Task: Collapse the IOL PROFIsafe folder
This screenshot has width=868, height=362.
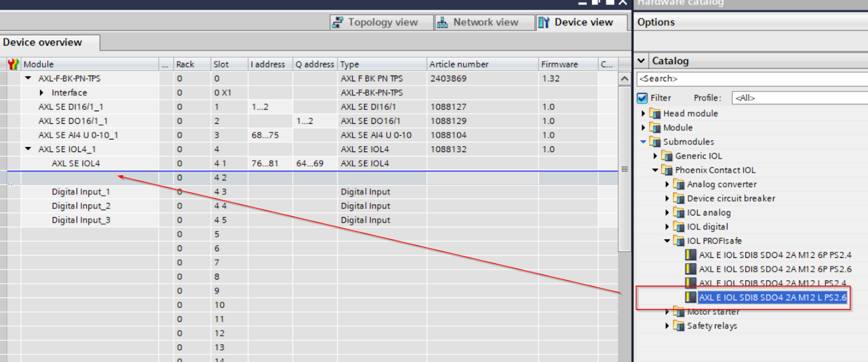Action: coord(667,241)
